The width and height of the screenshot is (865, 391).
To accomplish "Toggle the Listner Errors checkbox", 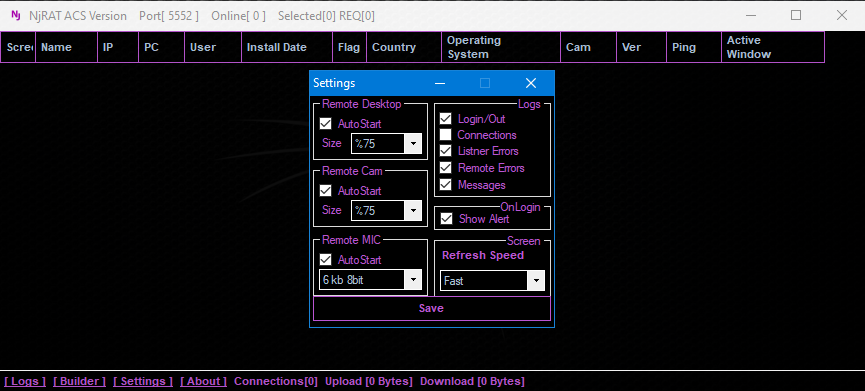I will click(x=446, y=151).
